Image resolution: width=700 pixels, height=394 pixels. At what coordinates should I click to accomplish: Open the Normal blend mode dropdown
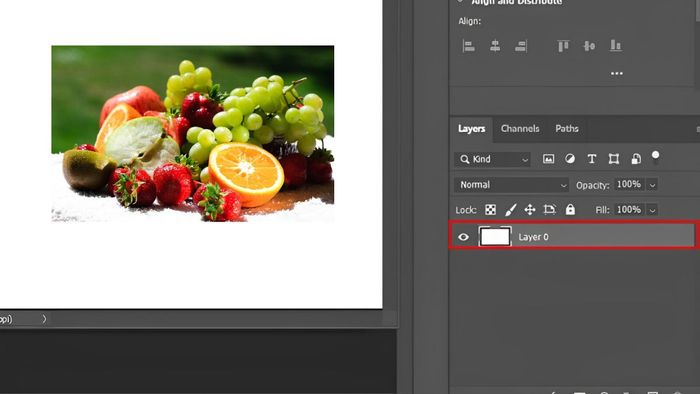pos(512,185)
